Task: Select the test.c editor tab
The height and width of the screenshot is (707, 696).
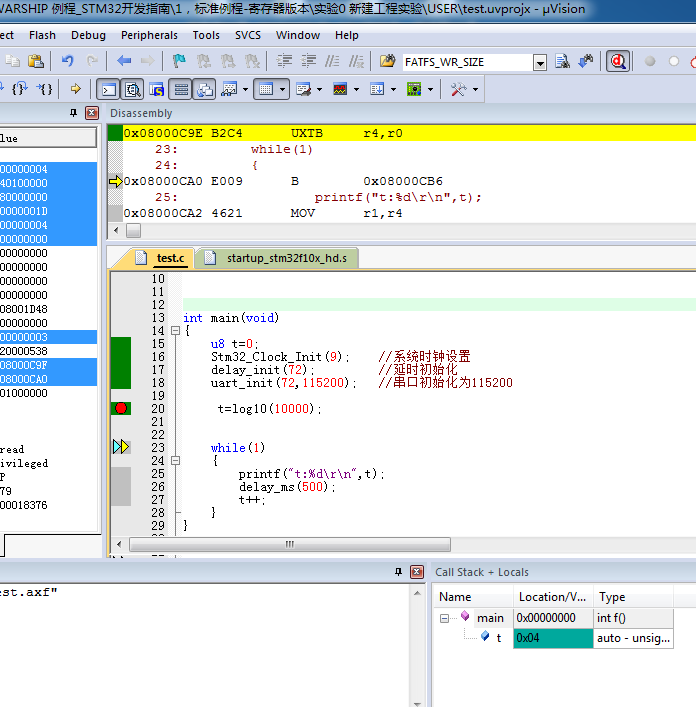Action: pyautogui.click(x=162, y=258)
